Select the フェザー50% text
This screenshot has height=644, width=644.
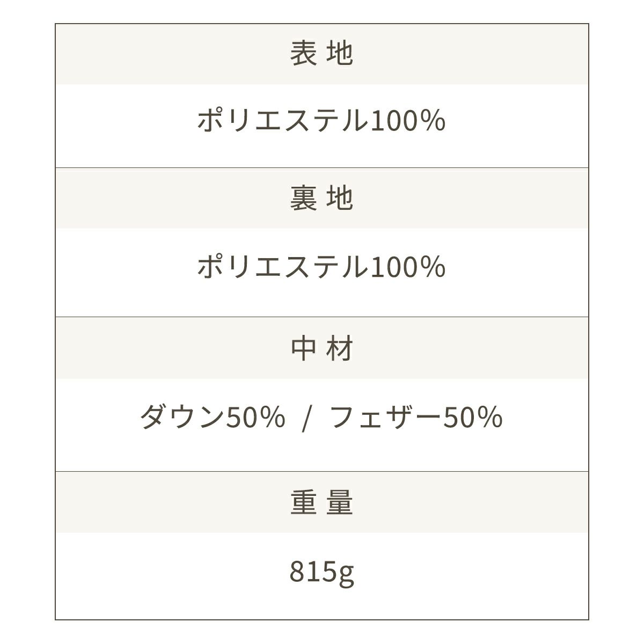point(416,417)
